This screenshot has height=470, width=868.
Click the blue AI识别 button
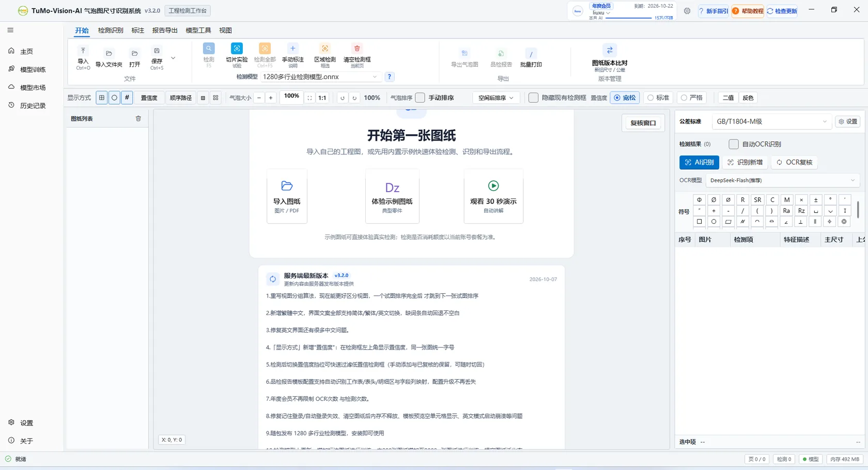tap(699, 162)
